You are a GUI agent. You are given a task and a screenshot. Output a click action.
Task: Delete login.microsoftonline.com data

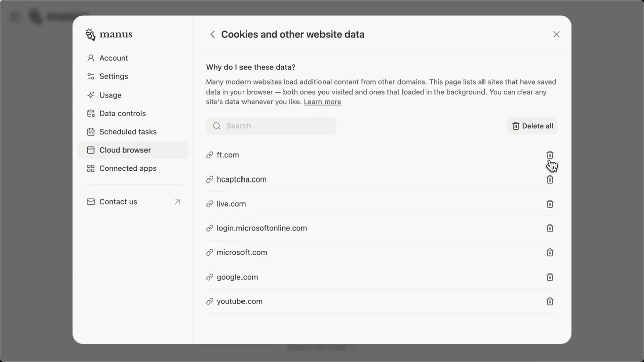coord(550,228)
